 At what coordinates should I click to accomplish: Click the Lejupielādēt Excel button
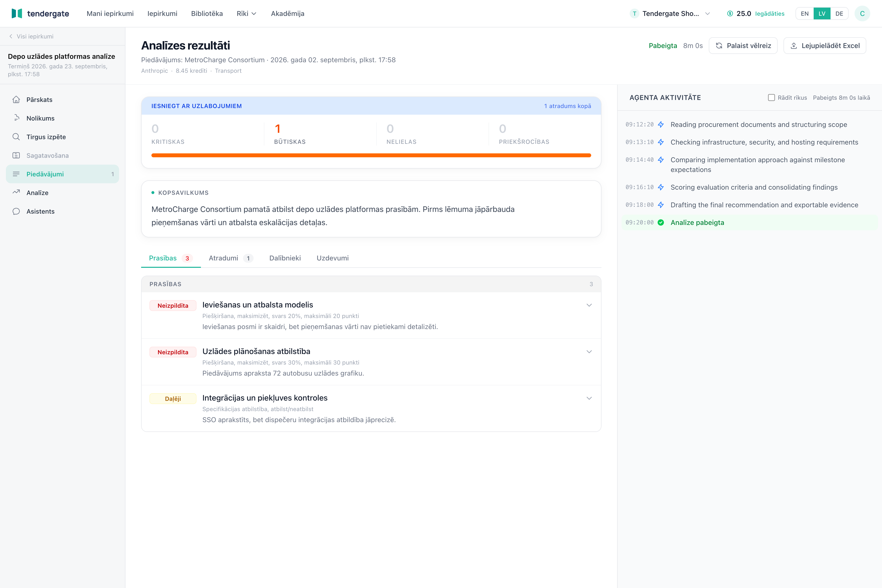(825, 46)
